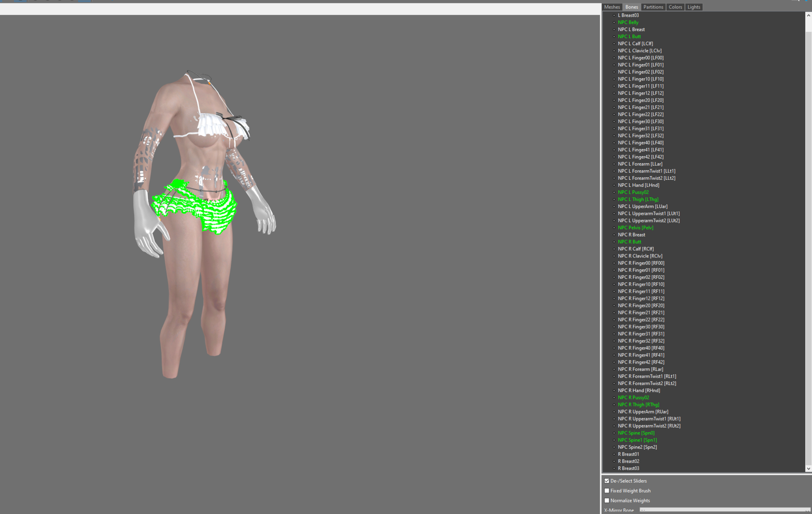
Task: Open the X-Mirror Bone dropdown
Action: coord(724,510)
